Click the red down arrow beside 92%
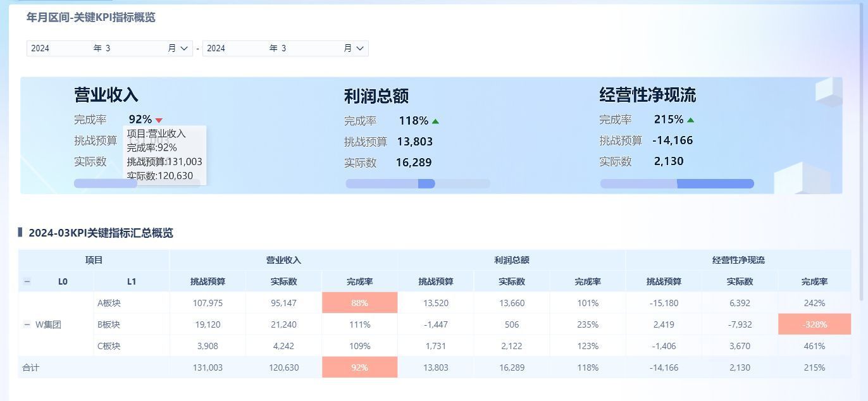 [159, 120]
